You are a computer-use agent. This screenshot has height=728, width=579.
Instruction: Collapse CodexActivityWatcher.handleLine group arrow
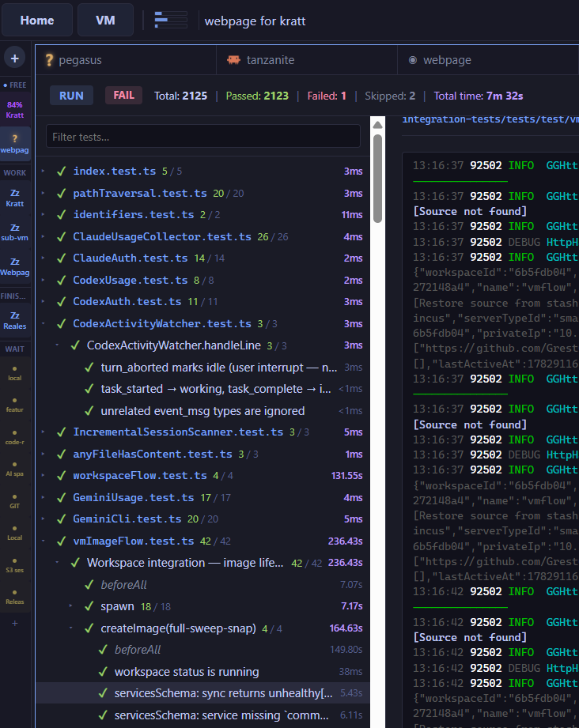57,345
